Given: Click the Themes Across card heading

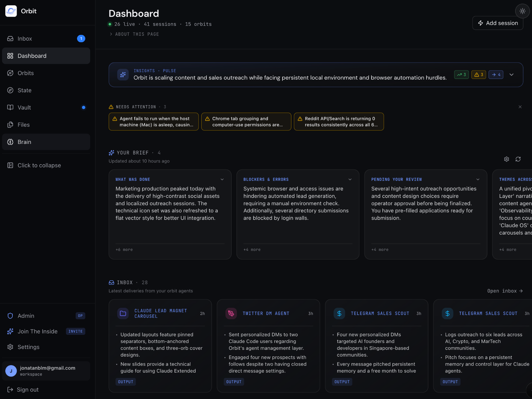Looking at the screenshot, I should (x=515, y=179).
